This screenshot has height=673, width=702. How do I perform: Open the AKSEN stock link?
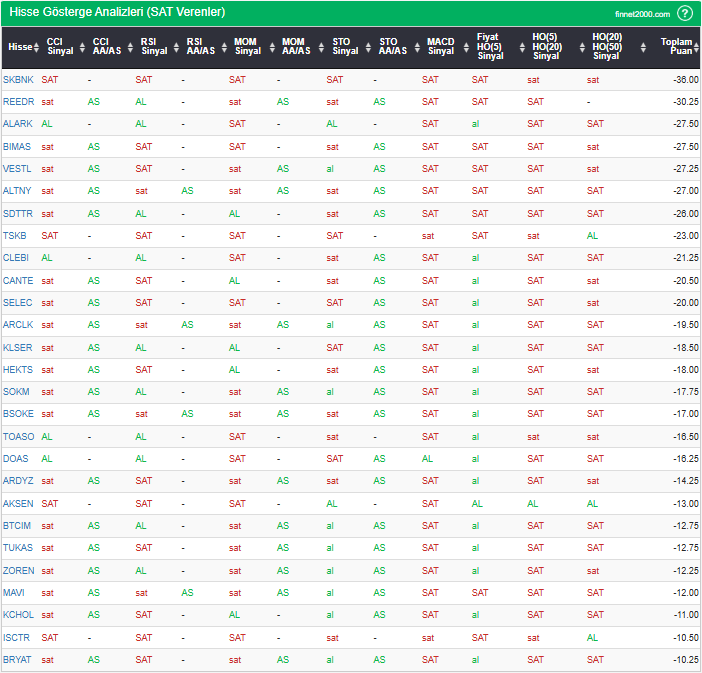18,504
